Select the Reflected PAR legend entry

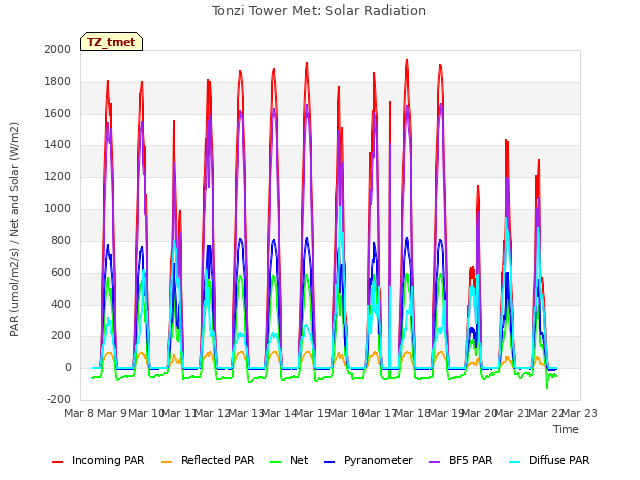tap(207, 460)
